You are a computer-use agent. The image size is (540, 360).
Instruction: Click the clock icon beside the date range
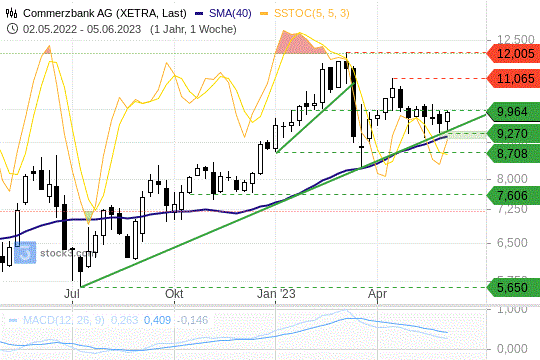coord(12,29)
